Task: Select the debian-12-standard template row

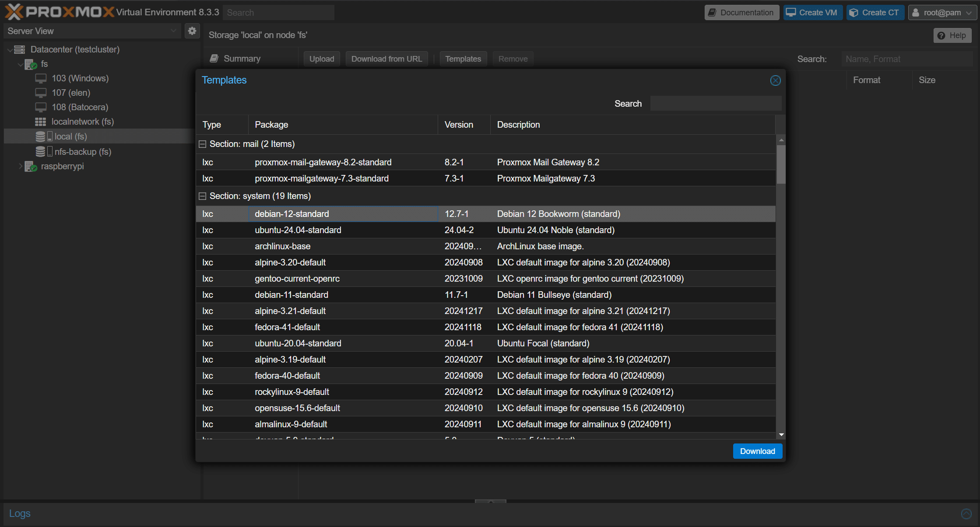Action: click(485, 214)
